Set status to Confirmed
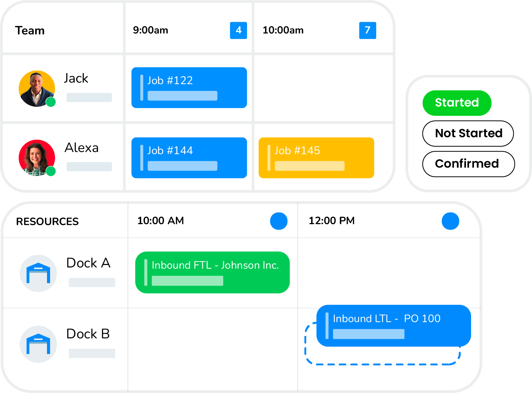 point(468,164)
